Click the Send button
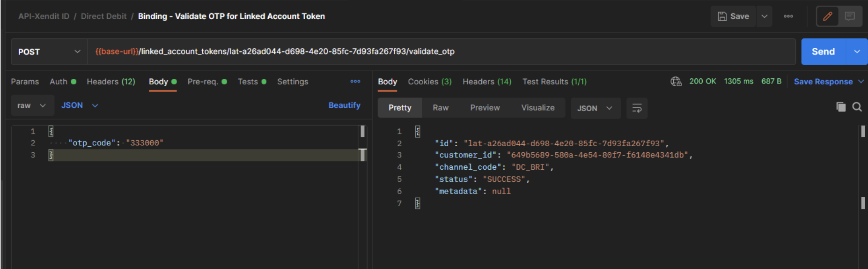 (824, 52)
